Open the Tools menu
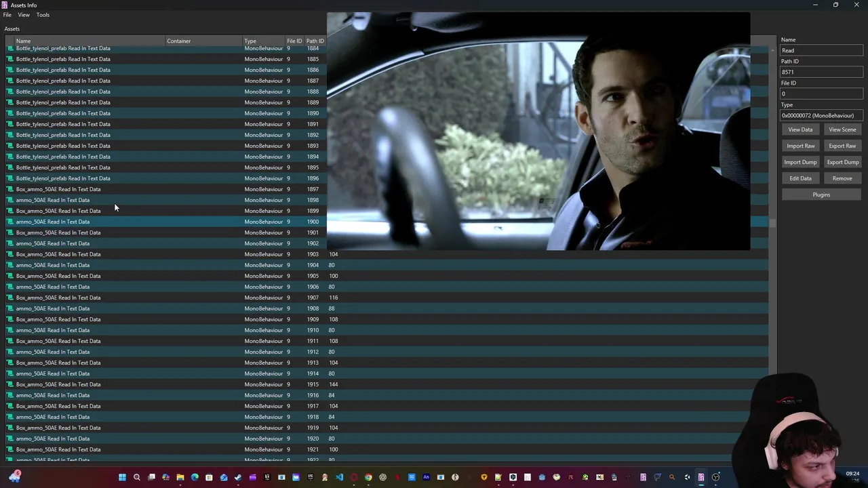Viewport: 868px width, 488px height. [43, 14]
